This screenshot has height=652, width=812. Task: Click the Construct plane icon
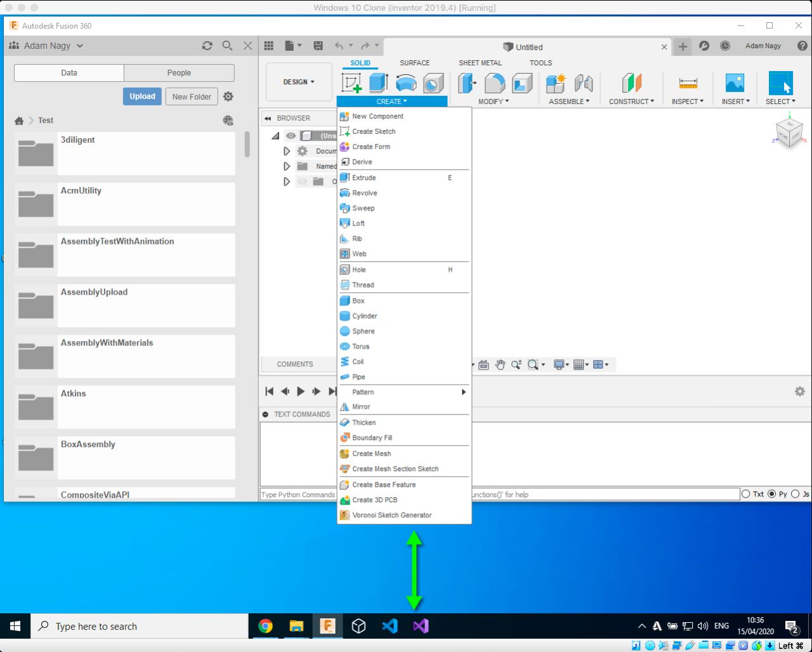click(x=632, y=83)
